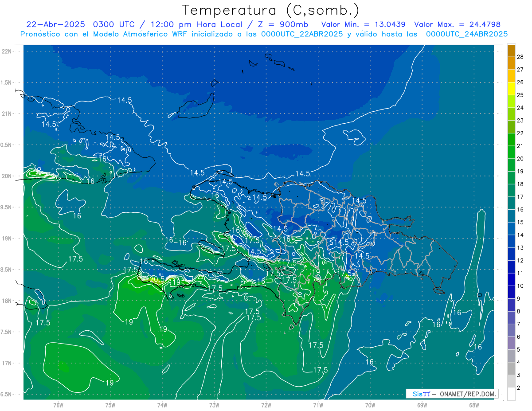The height and width of the screenshot is (411, 532).
Task: Click the color bar label 20
Action: click(520, 159)
